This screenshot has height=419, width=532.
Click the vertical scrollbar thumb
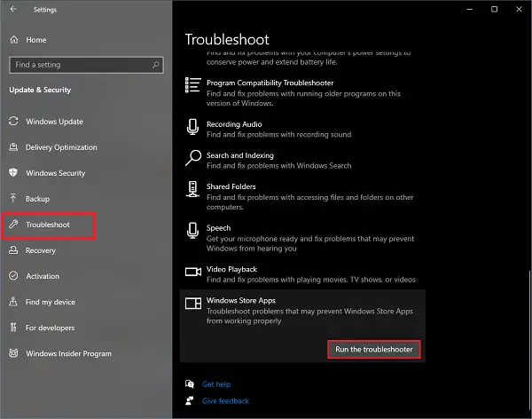(x=529, y=340)
